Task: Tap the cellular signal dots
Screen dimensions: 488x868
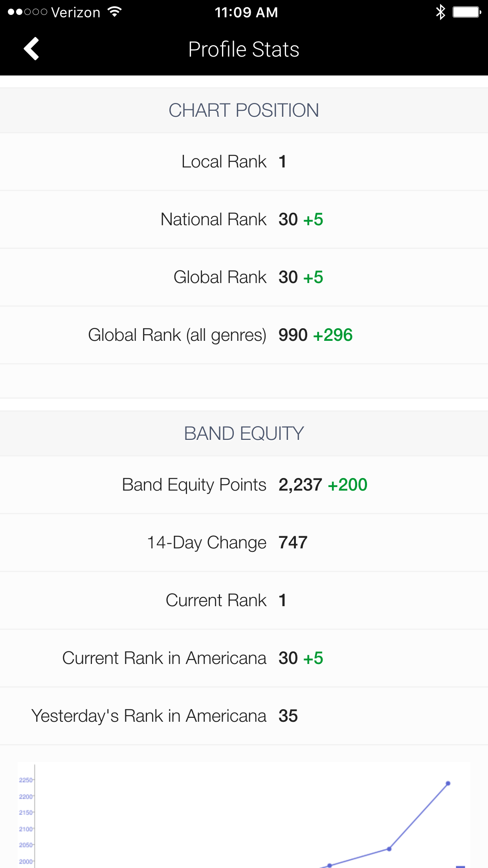Action: (x=28, y=12)
